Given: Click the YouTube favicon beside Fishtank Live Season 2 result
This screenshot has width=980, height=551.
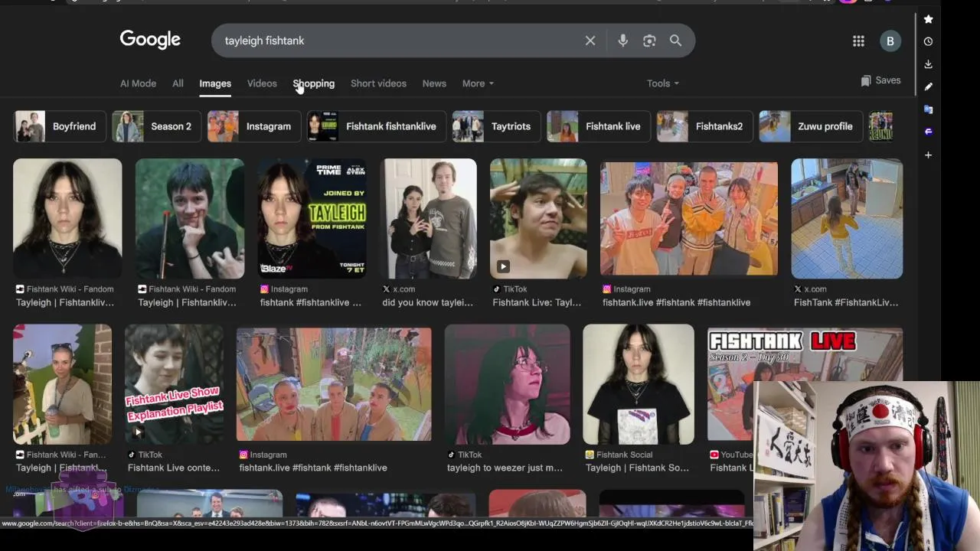Looking at the screenshot, I should [714, 455].
